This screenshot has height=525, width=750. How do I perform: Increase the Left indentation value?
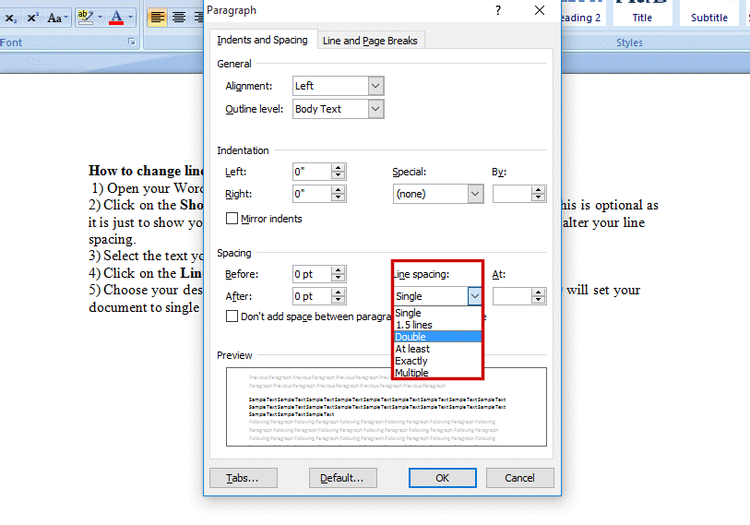point(338,167)
